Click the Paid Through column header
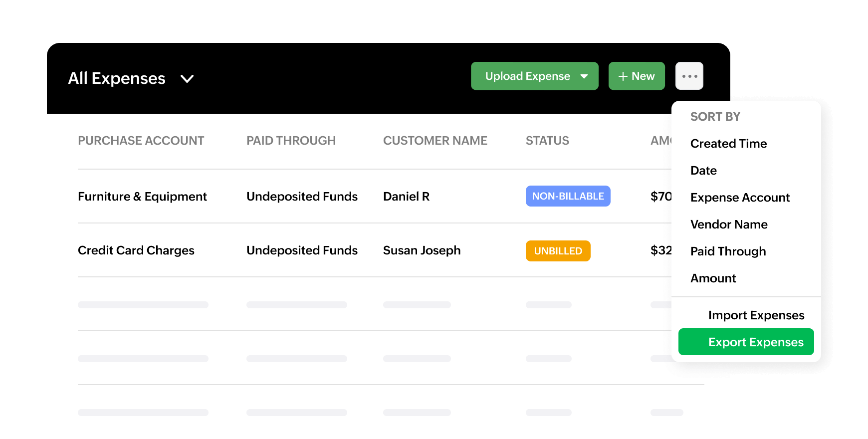Image resolution: width=868 pixels, height=439 pixels. tap(291, 141)
